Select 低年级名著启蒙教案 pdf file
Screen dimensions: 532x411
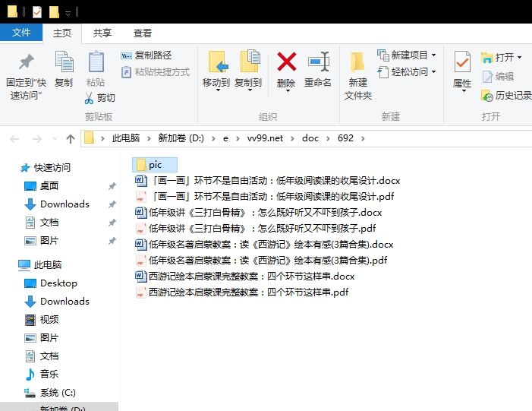tap(261, 261)
